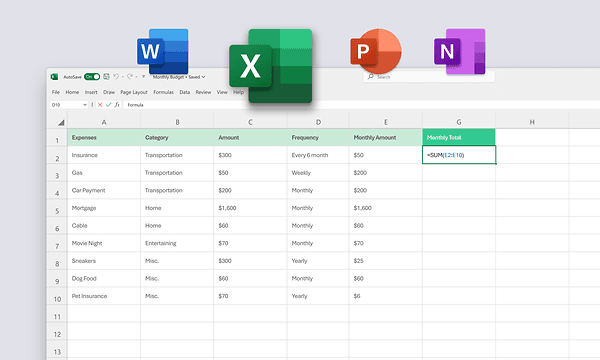This screenshot has height=360, width=600.
Task: Click the Weekly frequency cell
Action: 318,173
